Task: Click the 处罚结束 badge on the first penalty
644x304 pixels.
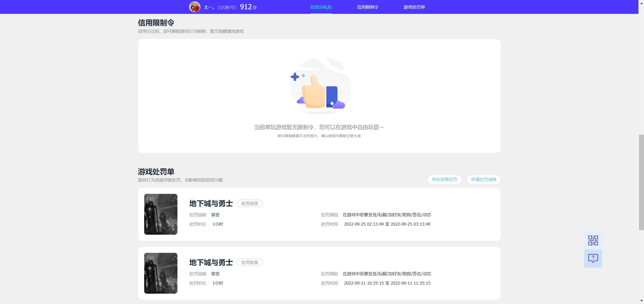Action: coord(250,203)
